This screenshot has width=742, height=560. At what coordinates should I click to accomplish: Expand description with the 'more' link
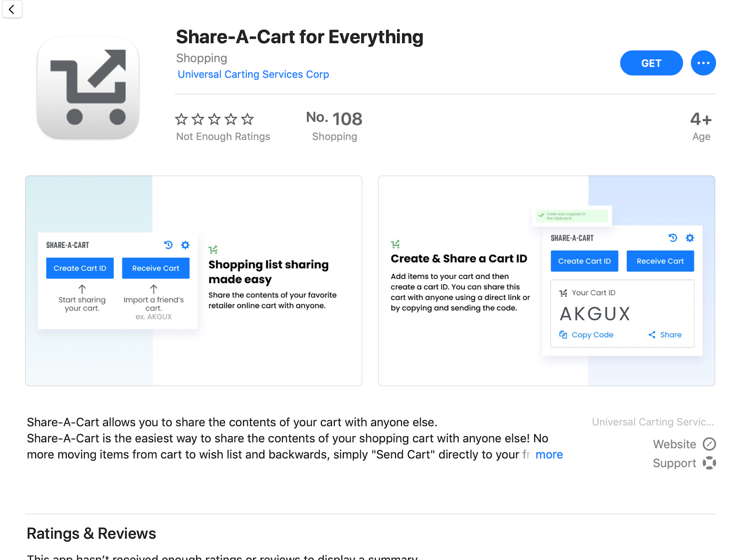pos(549,455)
